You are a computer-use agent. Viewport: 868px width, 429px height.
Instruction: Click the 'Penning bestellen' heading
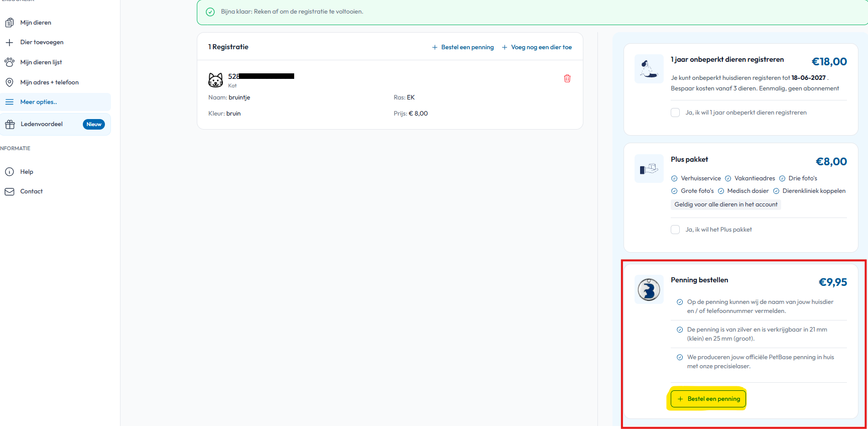point(699,280)
